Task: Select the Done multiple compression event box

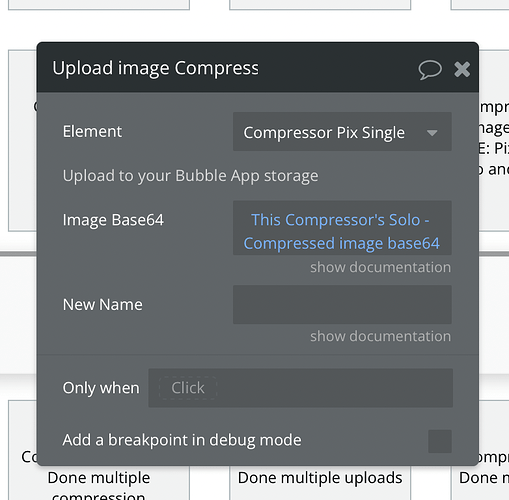Action: pyautogui.click(x=99, y=483)
